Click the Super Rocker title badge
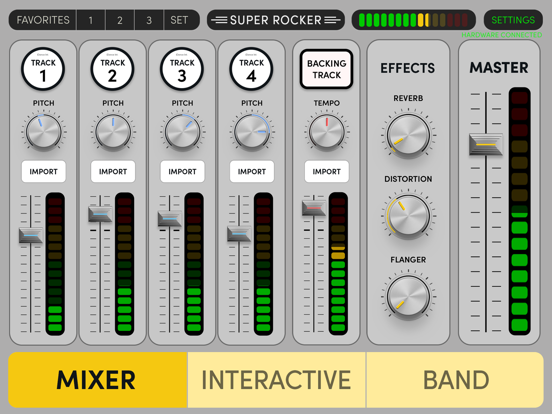This screenshot has height=414, width=552. click(x=276, y=20)
